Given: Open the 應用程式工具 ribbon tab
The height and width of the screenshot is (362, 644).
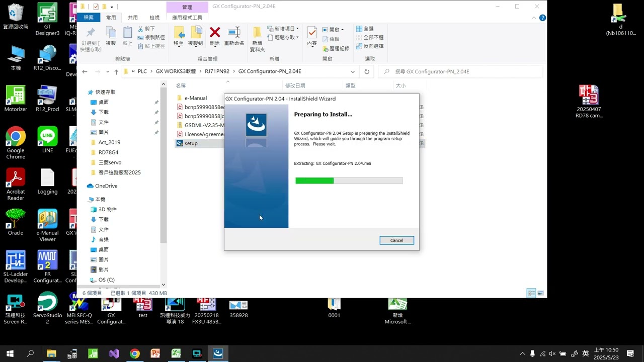Looking at the screenshot, I should tap(187, 18).
